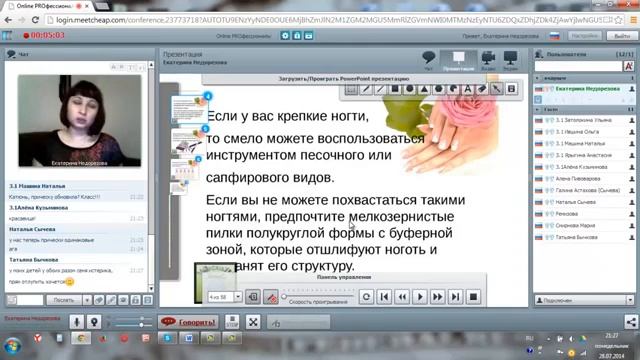Go to first slide button
Screen dimensions: 640x360
pos(384,297)
